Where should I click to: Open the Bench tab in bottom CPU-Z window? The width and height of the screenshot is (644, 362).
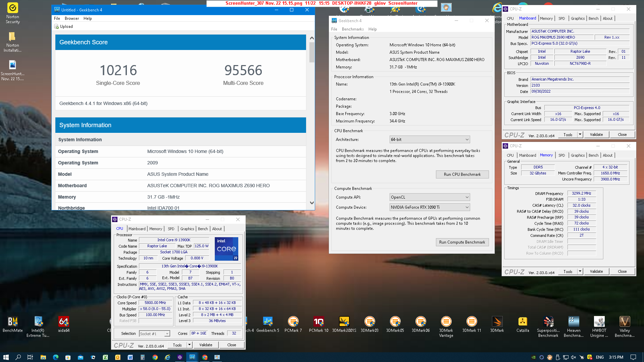pyautogui.click(x=203, y=229)
